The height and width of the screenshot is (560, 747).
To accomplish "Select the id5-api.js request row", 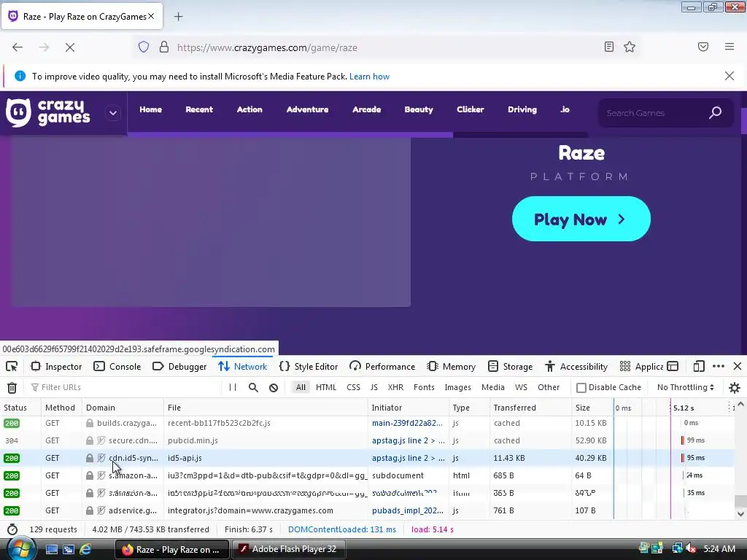I will tap(367, 458).
